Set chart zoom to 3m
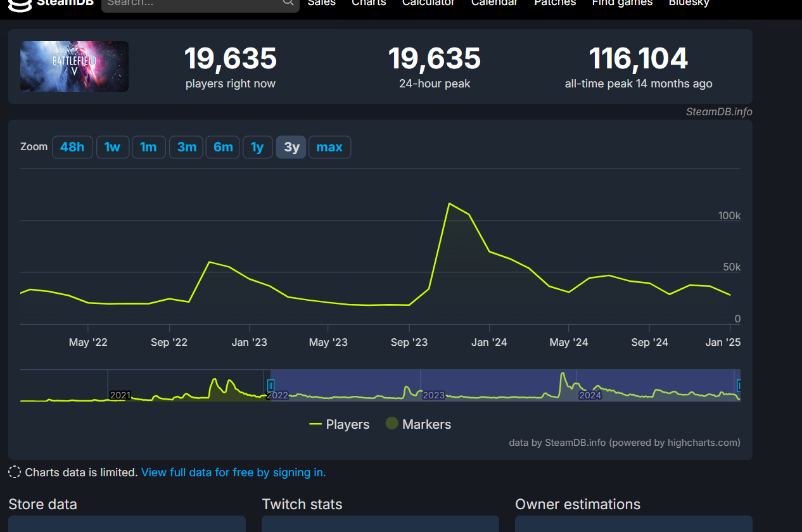 pyautogui.click(x=186, y=147)
